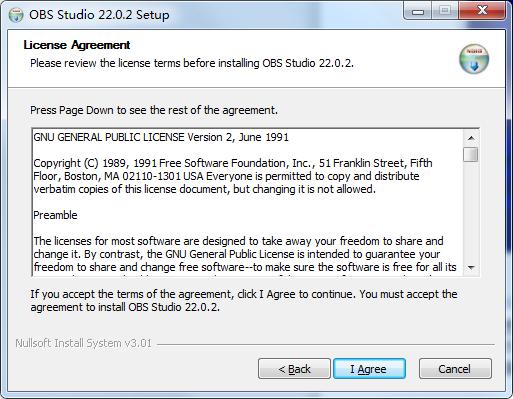Viewport: 513px width, 399px height.
Task: Click the Nullsoft installer globe icon in header
Action: click(474, 59)
